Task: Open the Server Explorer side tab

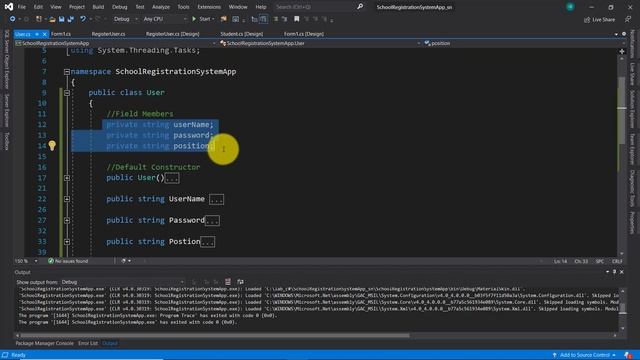Action: click(7, 110)
